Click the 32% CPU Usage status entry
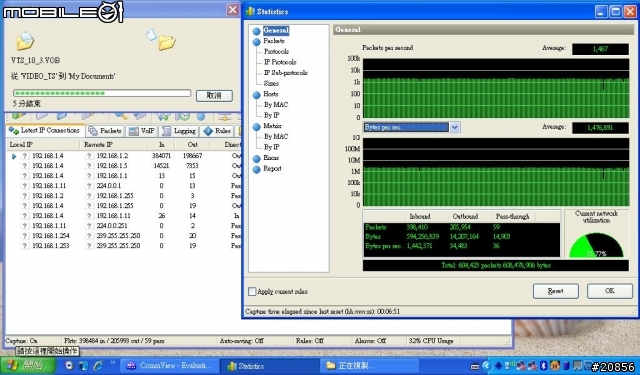 coord(431,341)
